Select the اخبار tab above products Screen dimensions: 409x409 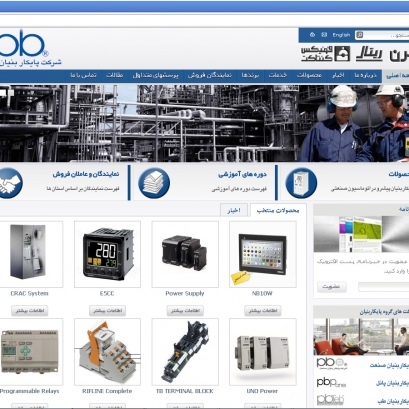pos(234,210)
